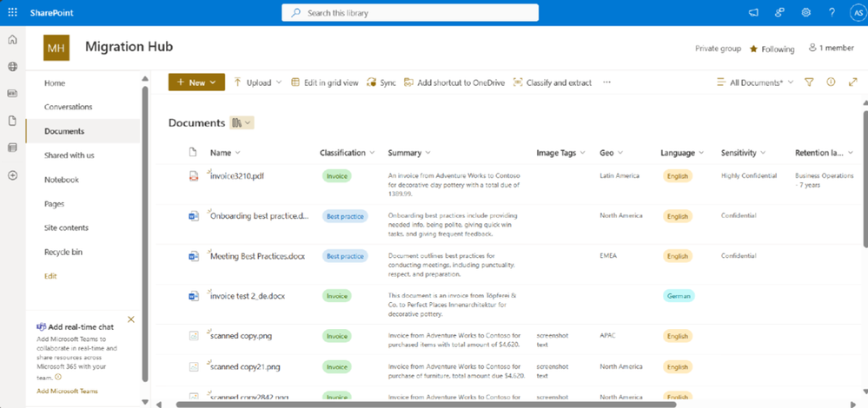Open the Settings gear icon
The image size is (868, 408).
pyautogui.click(x=806, y=13)
